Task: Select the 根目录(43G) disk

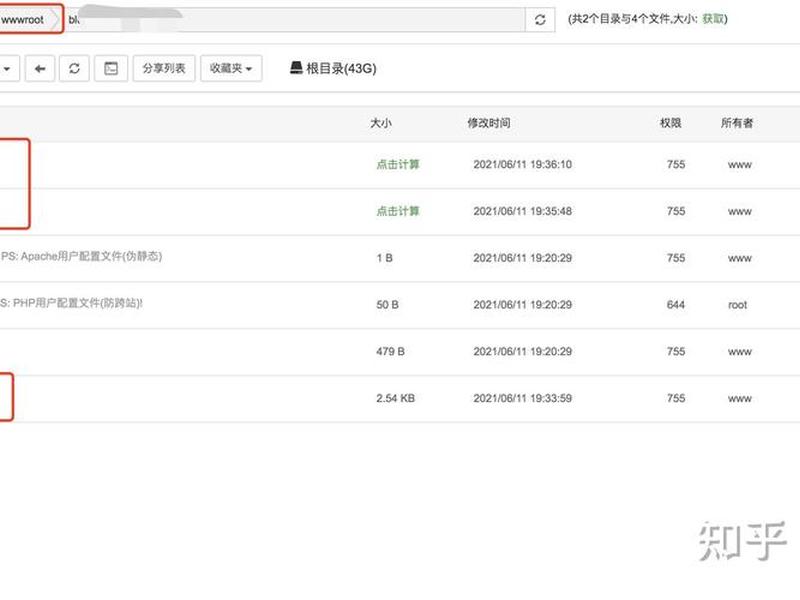Action: tap(333, 68)
